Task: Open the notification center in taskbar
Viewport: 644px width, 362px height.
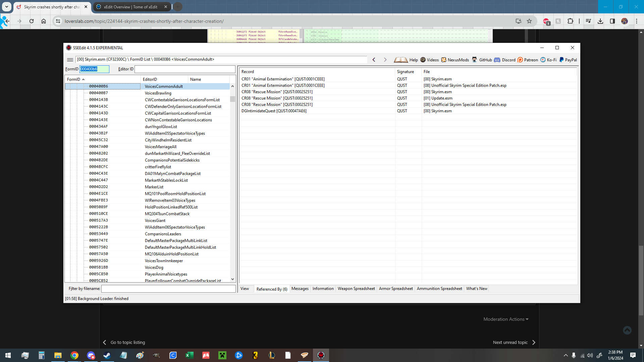Action: click(x=633, y=355)
